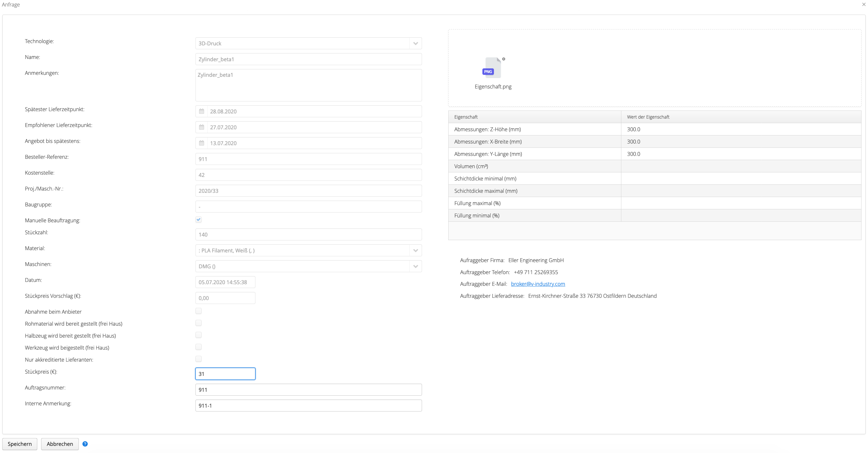Image resolution: width=868 pixels, height=453 pixels.
Task: Click the Name field Zylinder_beta1
Action: [308, 59]
